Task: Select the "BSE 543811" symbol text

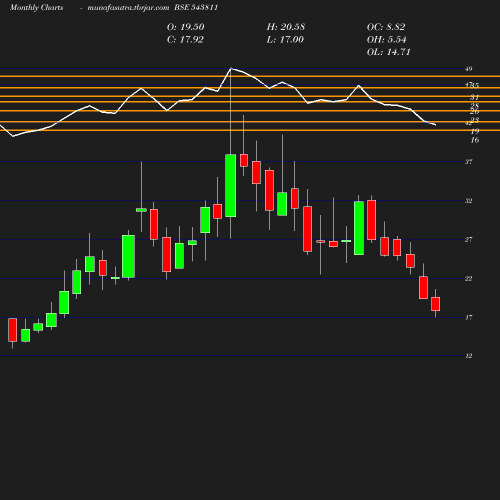Action: 196,8
